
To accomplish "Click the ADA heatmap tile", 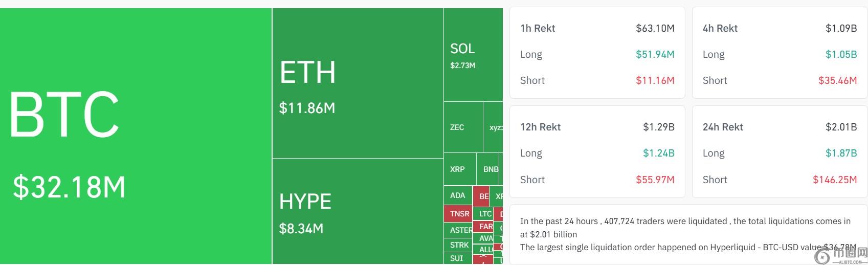I will click(x=458, y=195).
